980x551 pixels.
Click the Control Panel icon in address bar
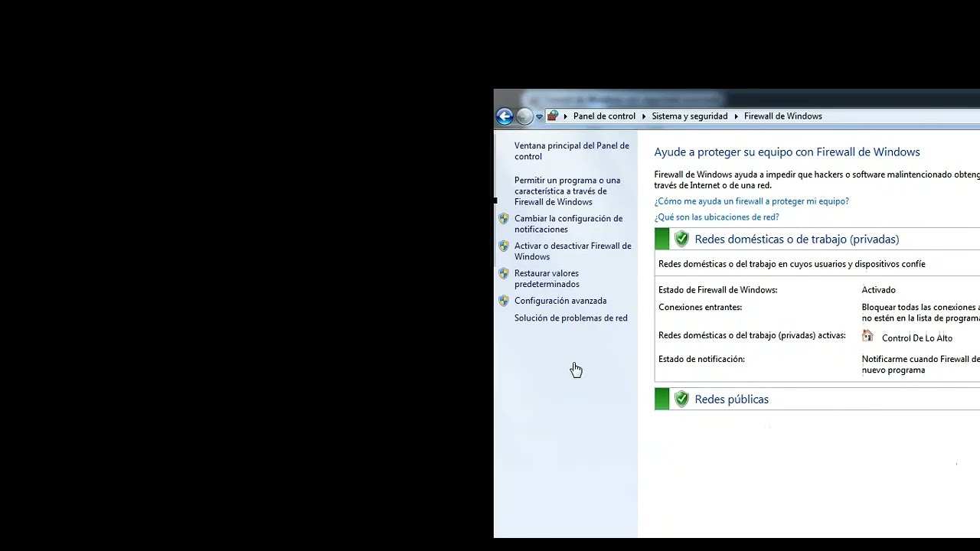coord(552,116)
